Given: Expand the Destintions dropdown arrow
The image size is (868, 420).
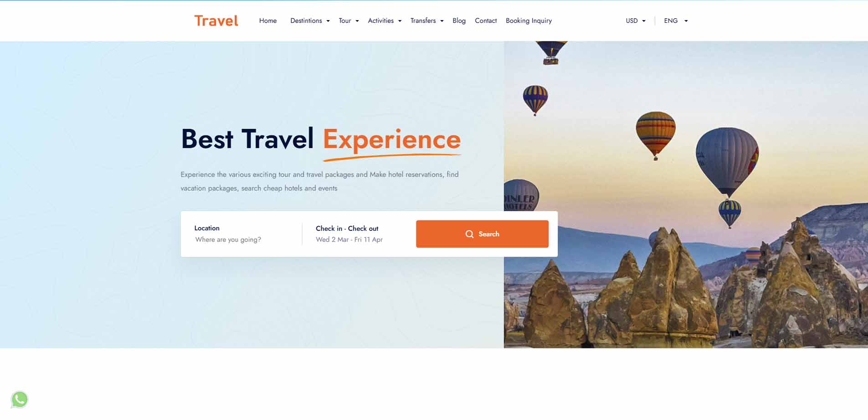Looking at the screenshot, I should [x=328, y=21].
